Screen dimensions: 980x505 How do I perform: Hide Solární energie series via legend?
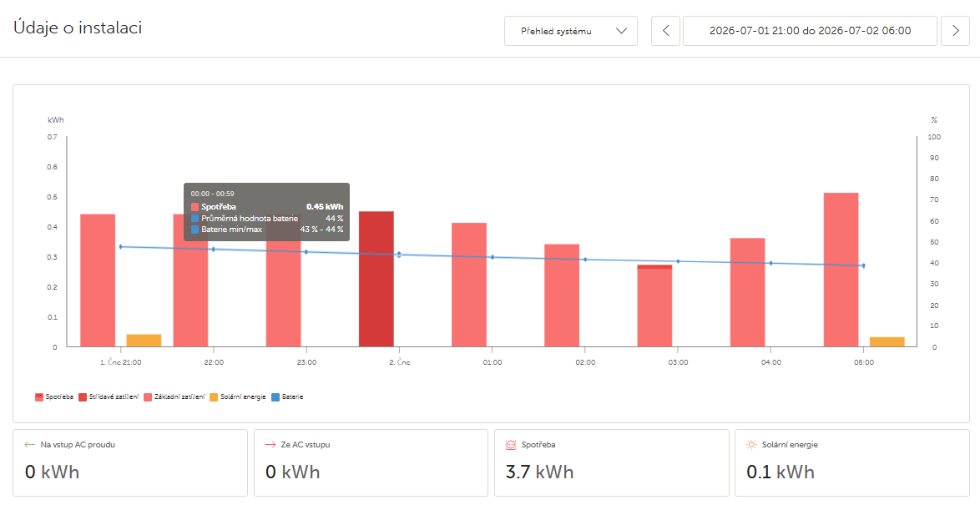tap(238, 396)
